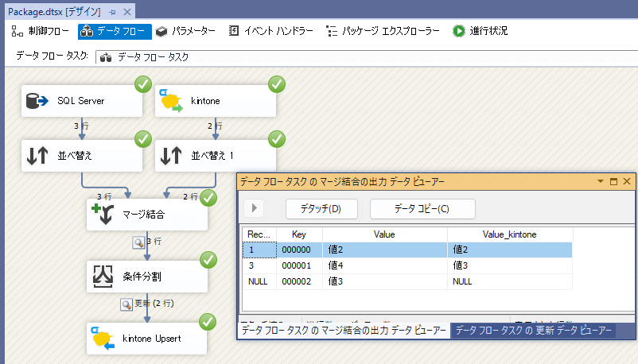Click the Value_kintone column header
This screenshot has width=638, height=364.
pyautogui.click(x=509, y=234)
